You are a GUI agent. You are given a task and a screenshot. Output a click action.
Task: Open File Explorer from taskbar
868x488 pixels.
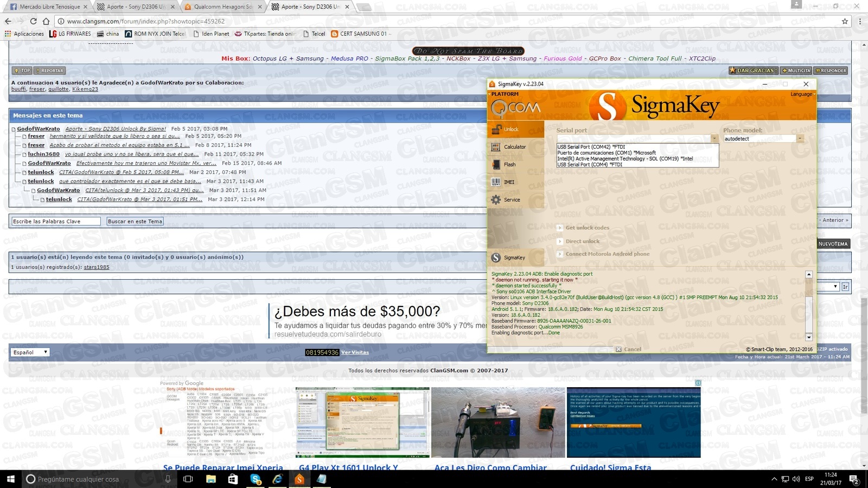210,479
